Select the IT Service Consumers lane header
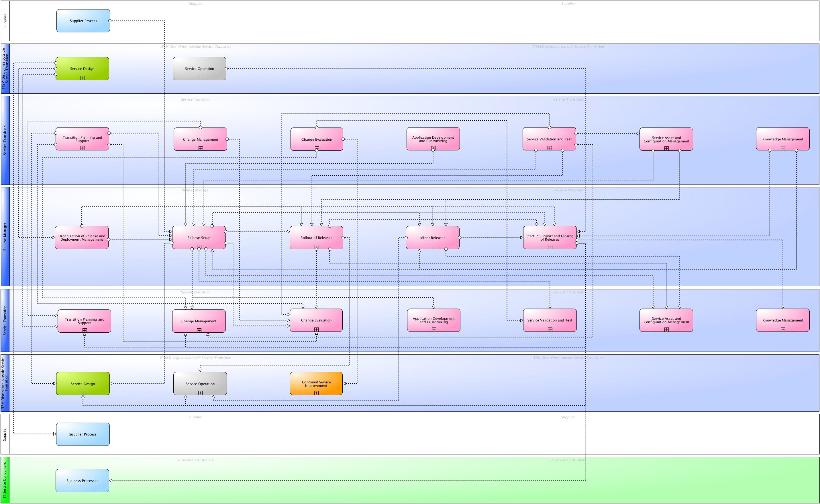The image size is (820, 504). click(x=5, y=480)
